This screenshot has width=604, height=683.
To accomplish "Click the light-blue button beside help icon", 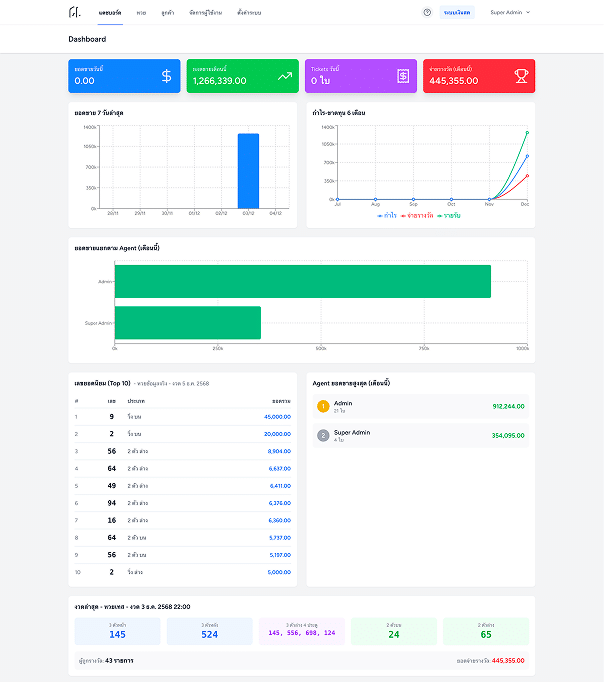I will click(457, 12).
